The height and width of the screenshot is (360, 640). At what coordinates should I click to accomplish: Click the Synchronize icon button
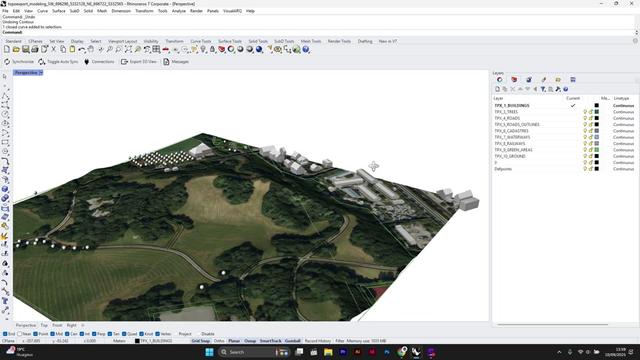click(18, 62)
